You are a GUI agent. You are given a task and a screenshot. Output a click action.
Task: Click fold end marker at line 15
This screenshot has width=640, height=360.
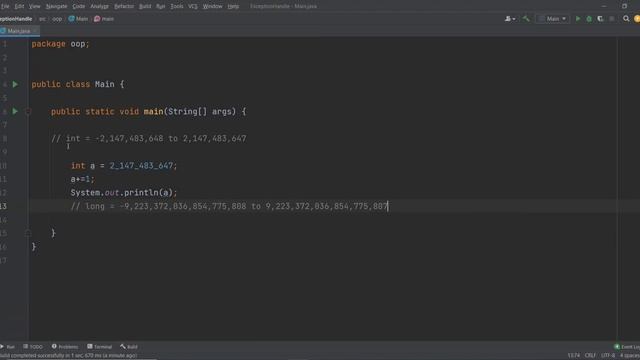point(28,233)
